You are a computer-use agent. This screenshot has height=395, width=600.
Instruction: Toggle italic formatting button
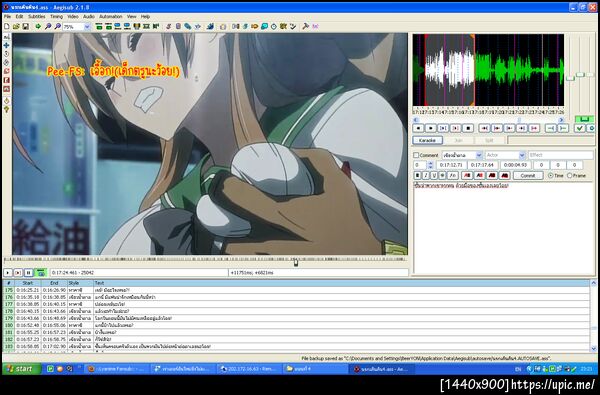[x=426, y=175]
